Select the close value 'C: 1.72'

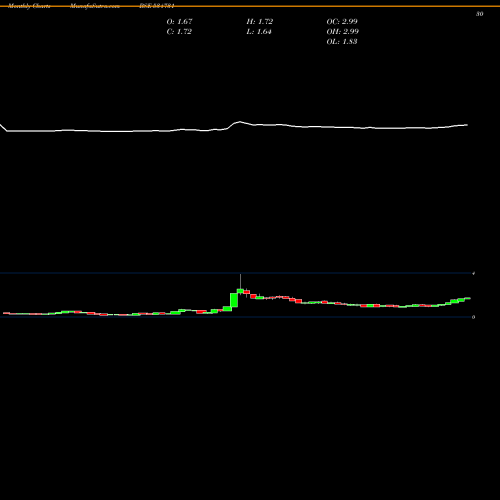point(179,32)
